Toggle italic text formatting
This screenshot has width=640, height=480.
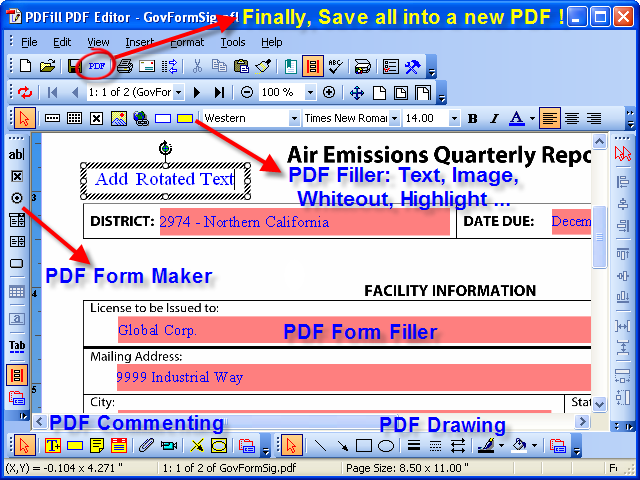(x=494, y=118)
